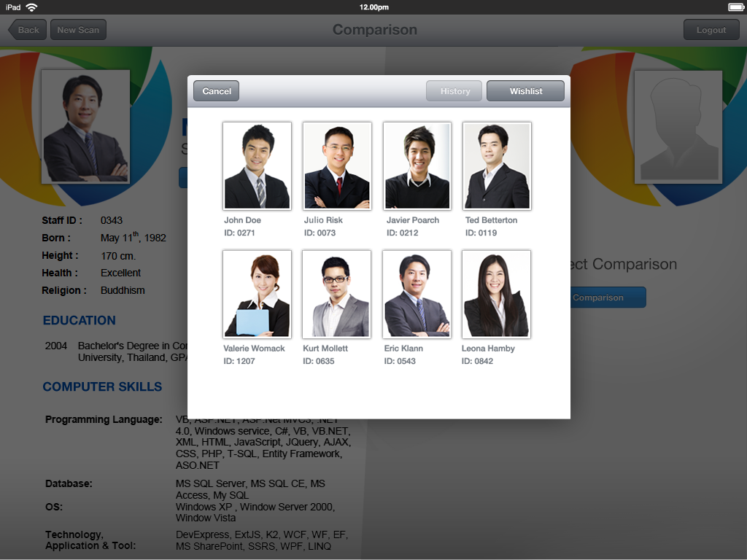
Task: Tap the battery indicator icon
Action: (x=735, y=7)
